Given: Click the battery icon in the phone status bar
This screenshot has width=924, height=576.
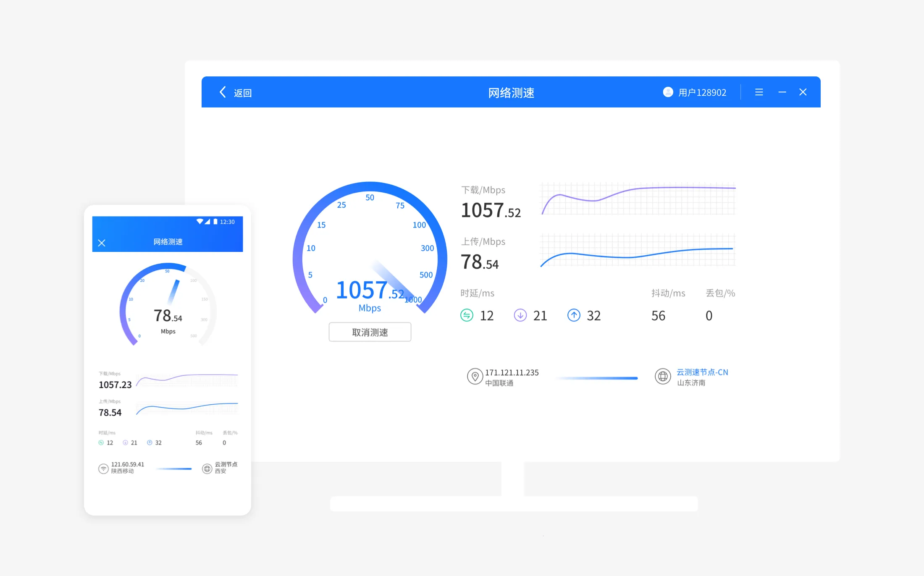Looking at the screenshot, I should click(215, 222).
